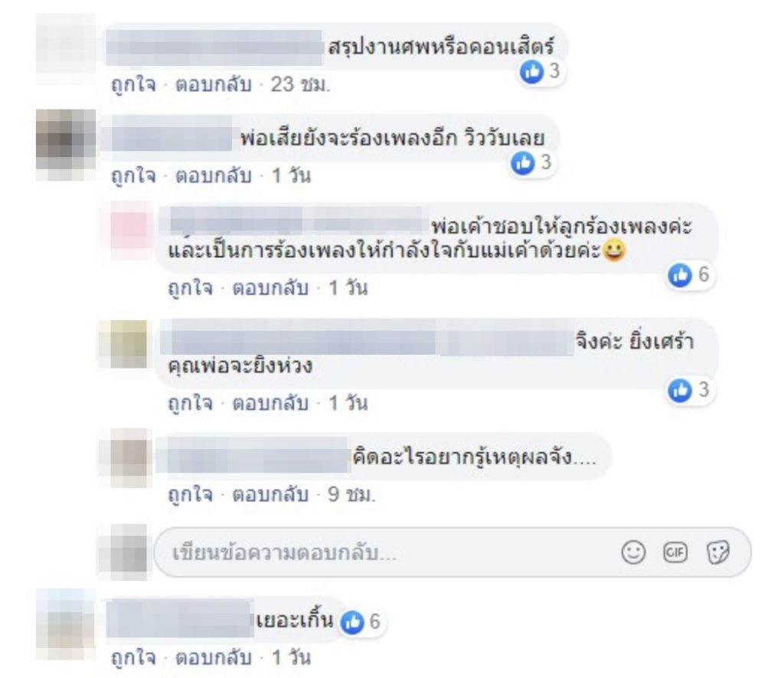Click in เขียนข้อความตอบกลับ reply field
This screenshot has height=678, width=784.
coord(452,552)
